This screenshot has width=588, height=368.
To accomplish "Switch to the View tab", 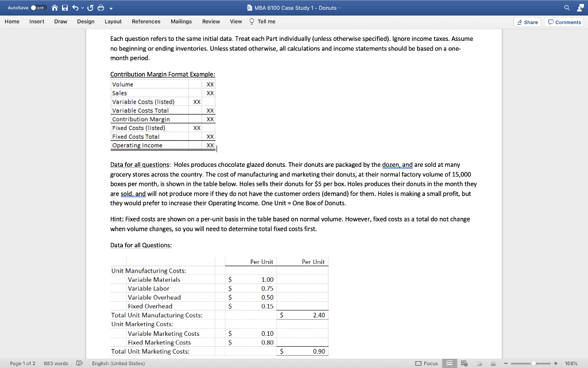I will tap(236, 22).
